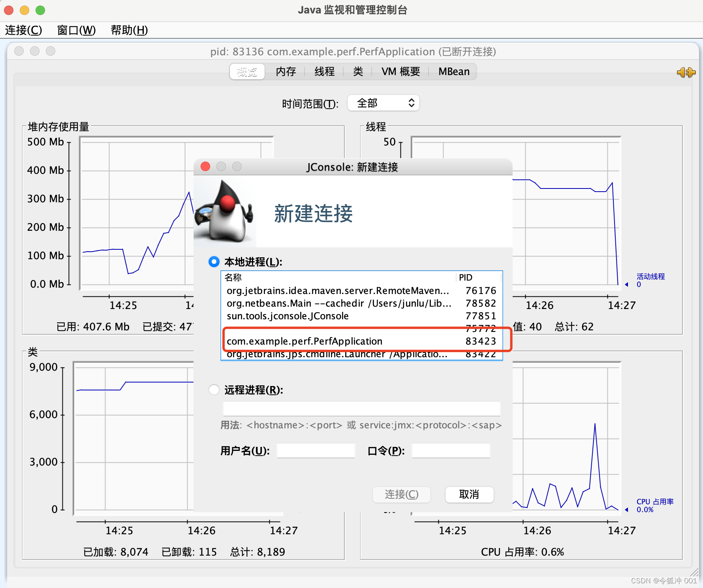The width and height of the screenshot is (703, 588).
Task: Select com.example.perf.PerfApplication process row
Action: (361, 341)
